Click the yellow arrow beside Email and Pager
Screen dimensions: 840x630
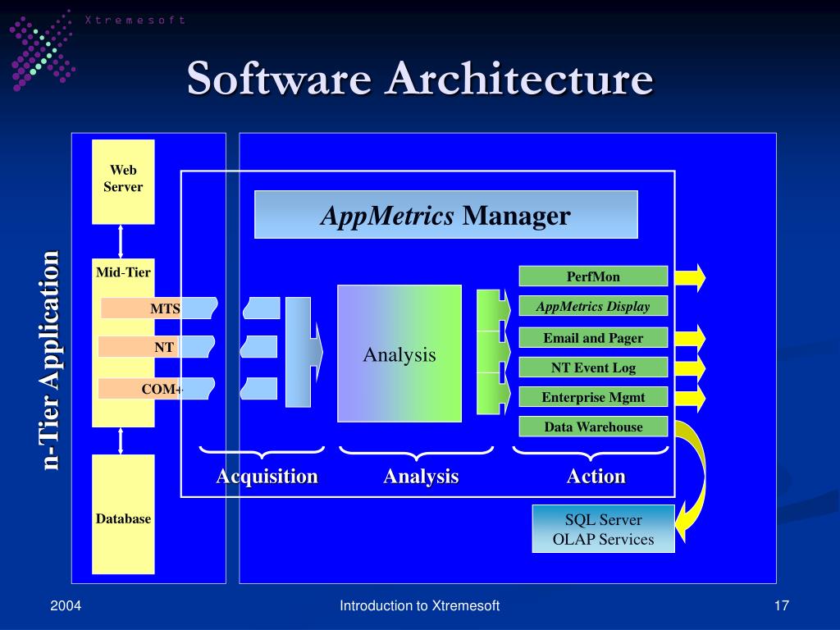pos(690,339)
